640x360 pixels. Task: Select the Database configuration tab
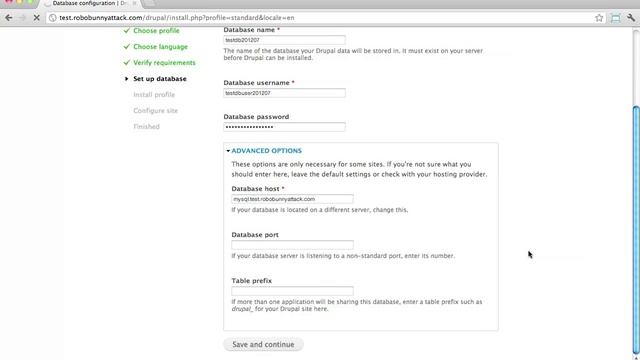click(x=90, y=3)
